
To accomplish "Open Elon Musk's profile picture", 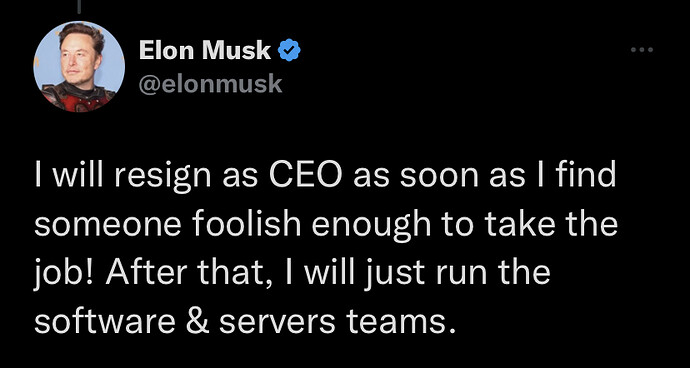I will [x=79, y=66].
